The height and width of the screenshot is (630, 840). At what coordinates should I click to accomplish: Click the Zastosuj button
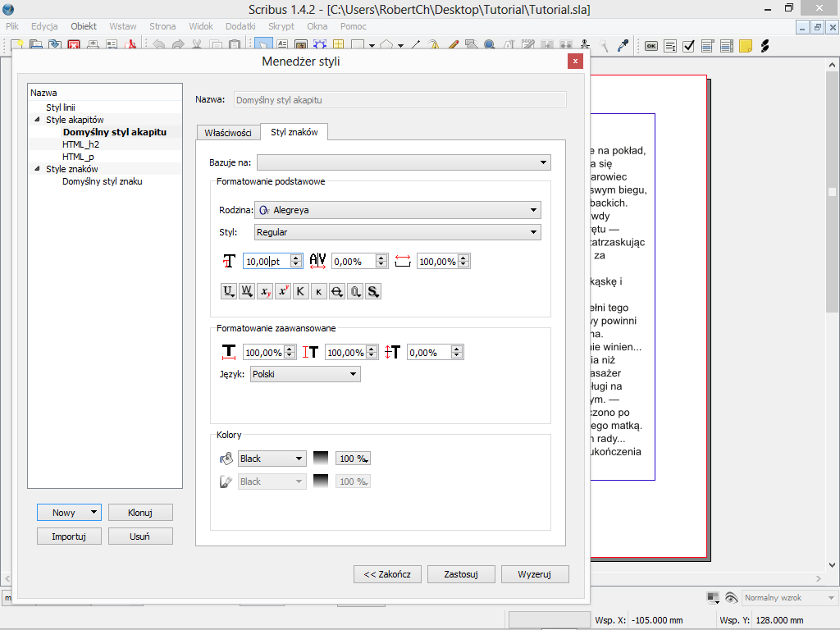[x=461, y=573]
